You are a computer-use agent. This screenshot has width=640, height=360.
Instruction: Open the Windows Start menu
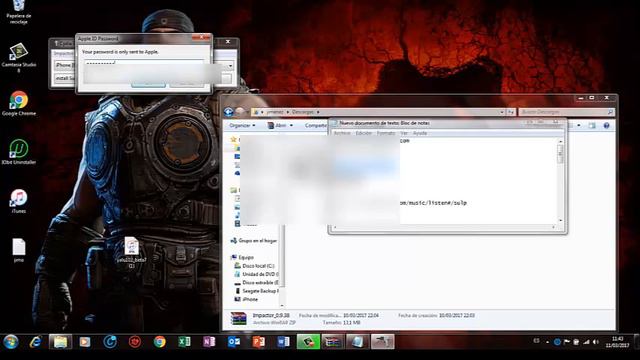click(x=11, y=342)
